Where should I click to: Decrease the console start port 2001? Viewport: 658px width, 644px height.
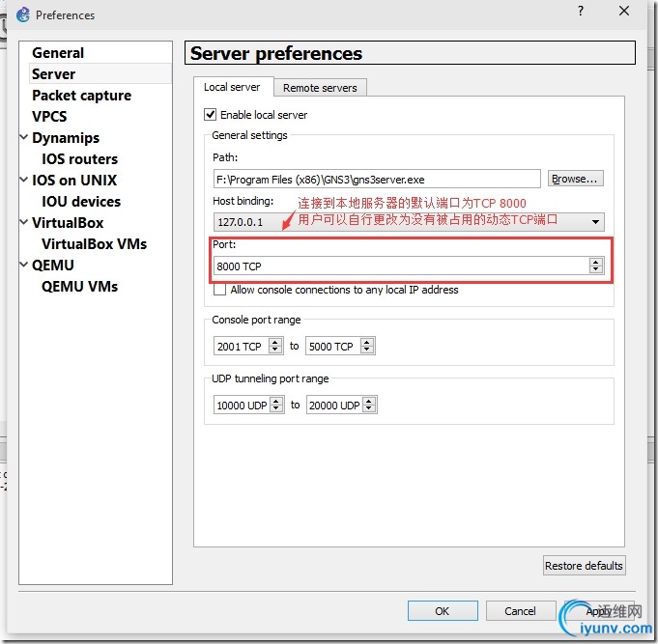pyautogui.click(x=275, y=350)
